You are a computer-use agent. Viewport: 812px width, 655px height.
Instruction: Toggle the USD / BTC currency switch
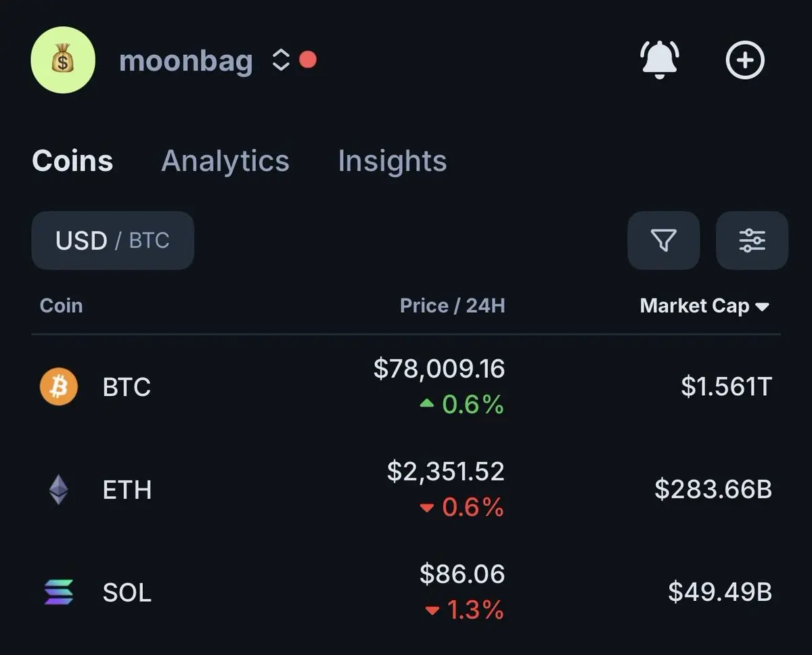pos(112,241)
